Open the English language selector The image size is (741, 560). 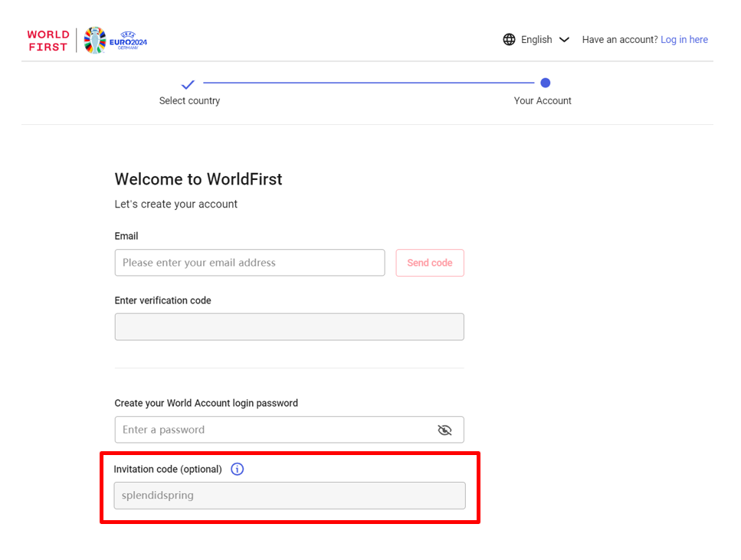pos(536,40)
